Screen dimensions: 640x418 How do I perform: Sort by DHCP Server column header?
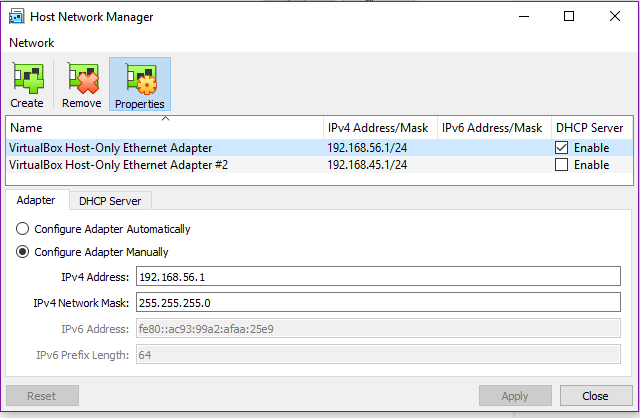pos(589,128)
